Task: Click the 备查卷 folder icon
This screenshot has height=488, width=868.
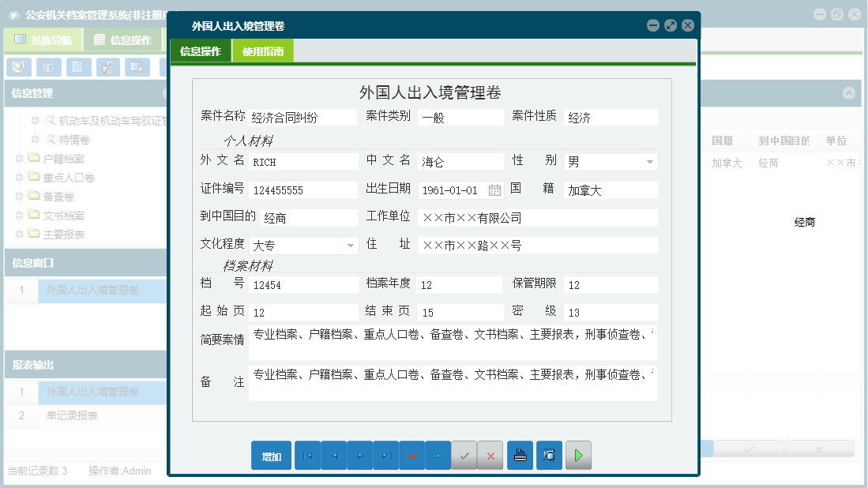Action: click(34, 195)
